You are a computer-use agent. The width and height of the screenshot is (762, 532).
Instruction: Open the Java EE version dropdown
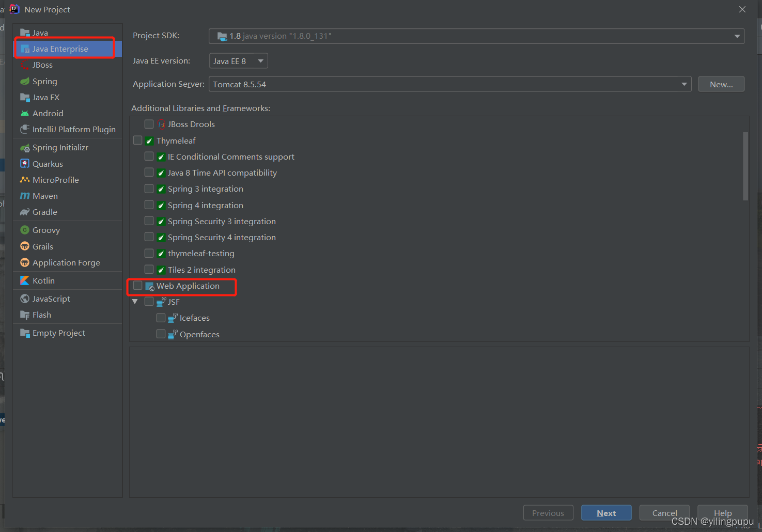click(239, 61)
